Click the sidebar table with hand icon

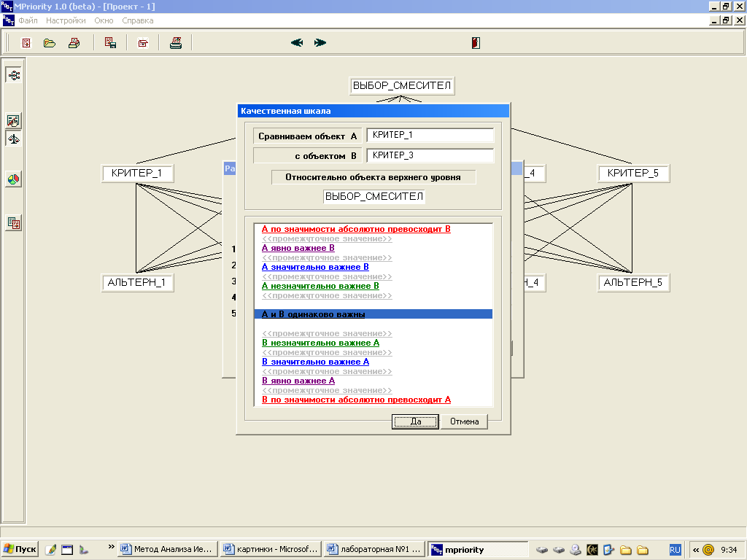[x=14, y=120]
